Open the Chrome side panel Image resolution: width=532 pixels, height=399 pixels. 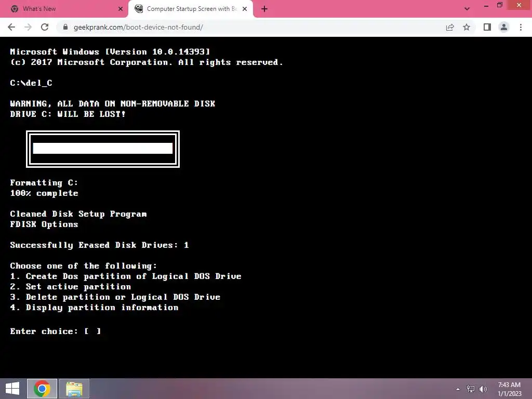487,27
